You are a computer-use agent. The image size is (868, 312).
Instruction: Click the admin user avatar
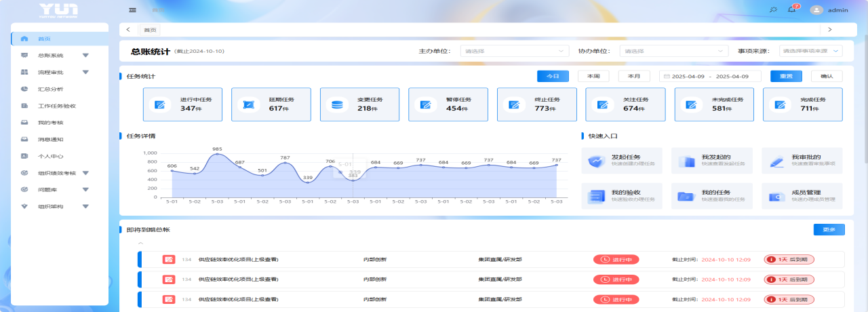point(816,9)
